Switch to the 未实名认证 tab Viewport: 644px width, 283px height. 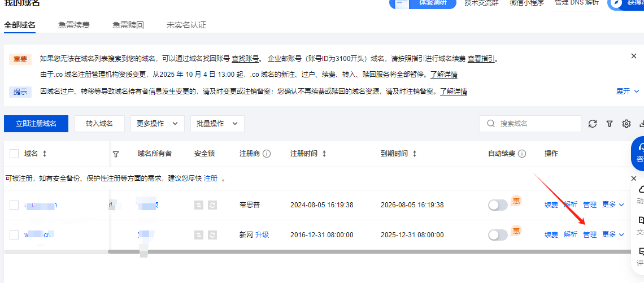186,25
